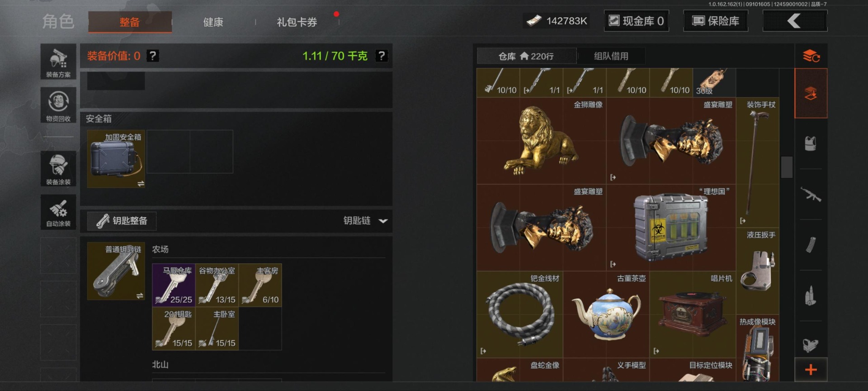Toggle the swap arrows on 普通钥匙链
This screenshot has width=868, height=391.
click(x=140, y=296)
